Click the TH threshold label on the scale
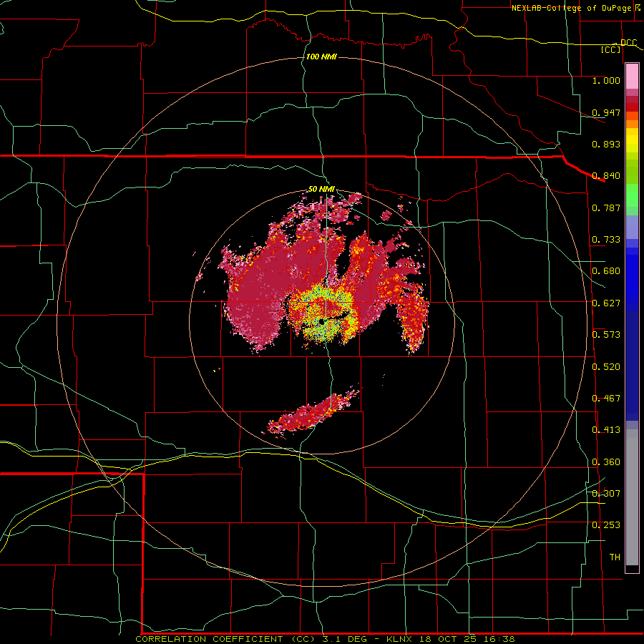644x644 pixels. click(615, 557)
